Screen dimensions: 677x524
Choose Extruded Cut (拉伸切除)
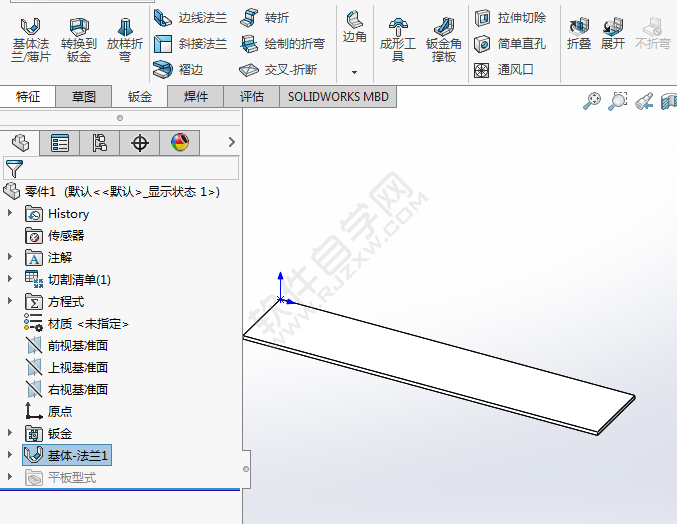point(510,18)
